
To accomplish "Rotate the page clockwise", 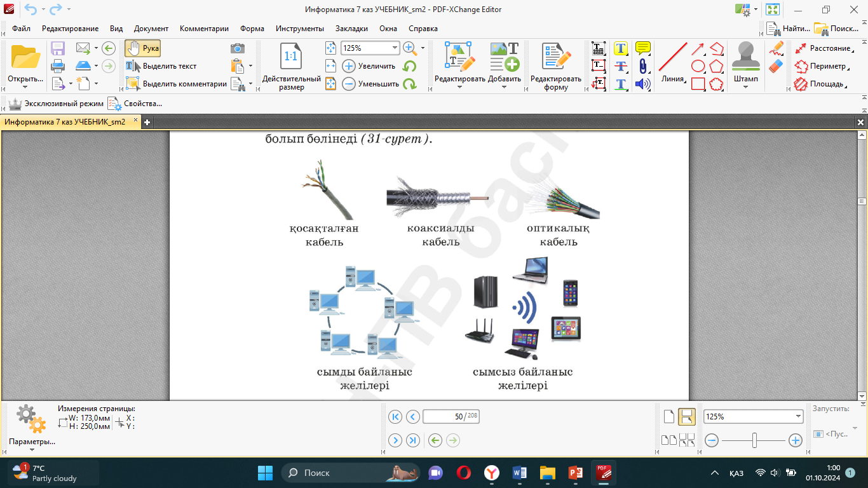I will (x=410, y=84).
